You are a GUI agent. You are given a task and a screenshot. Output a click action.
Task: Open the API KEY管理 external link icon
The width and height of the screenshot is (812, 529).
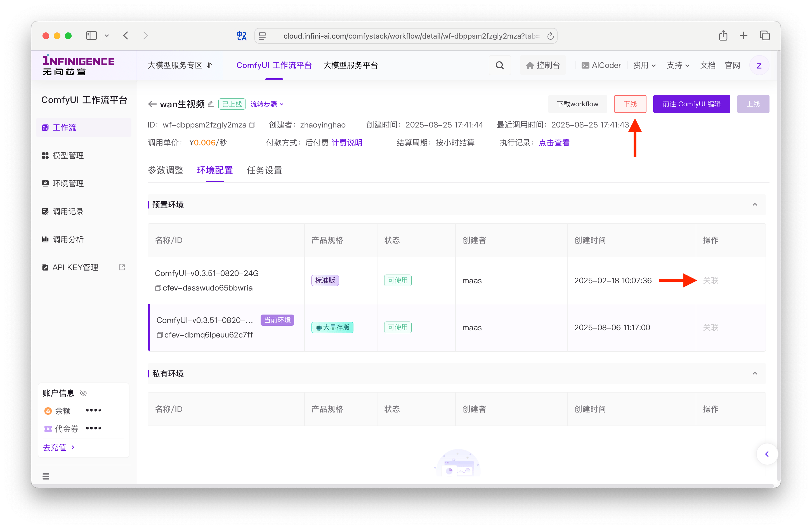pos(122,267)
